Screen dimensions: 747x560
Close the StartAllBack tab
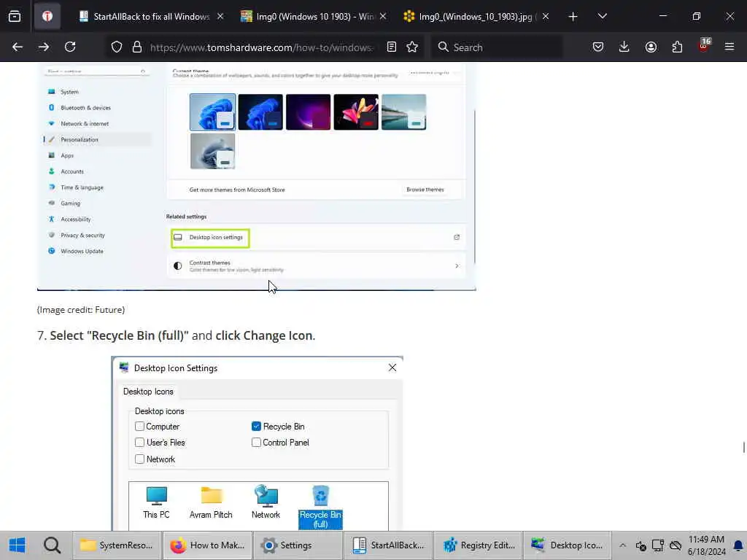click(x=220, y=16)
